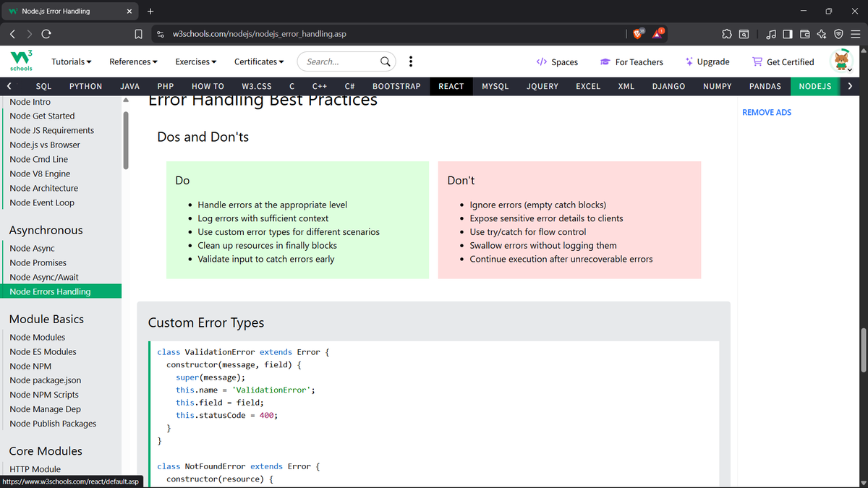Click the Upgrade link
This screenshot has height=488, width=868.
click(707, 62)
